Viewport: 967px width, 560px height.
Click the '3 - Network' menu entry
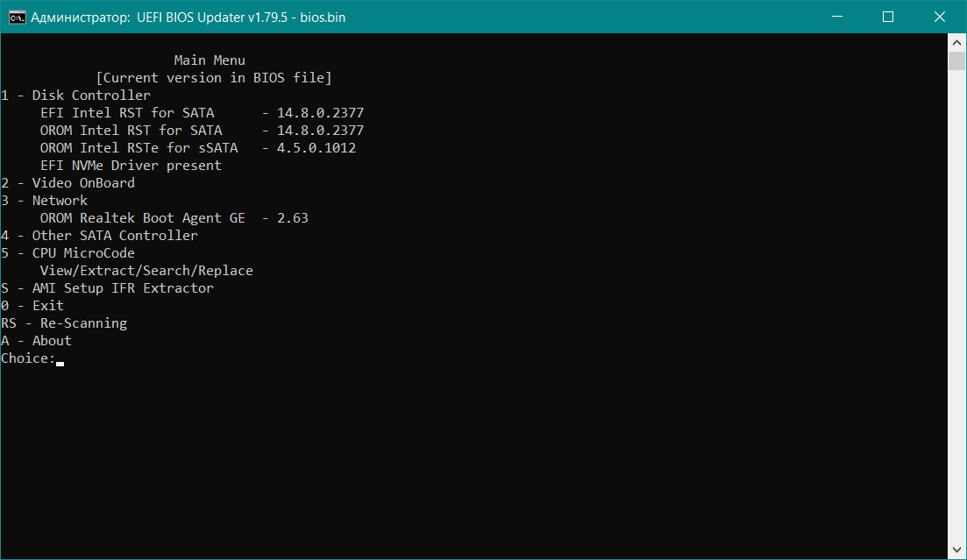(45, 201)
